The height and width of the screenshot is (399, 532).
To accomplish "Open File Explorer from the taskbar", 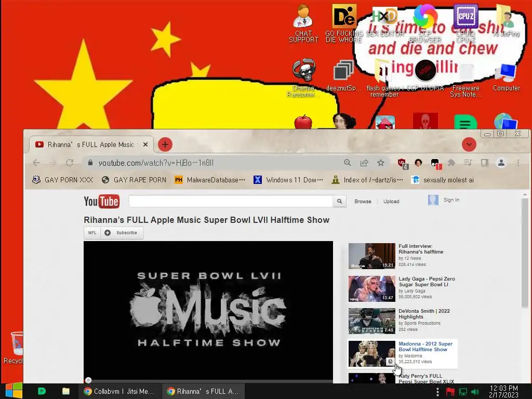I will pos(66,391).
